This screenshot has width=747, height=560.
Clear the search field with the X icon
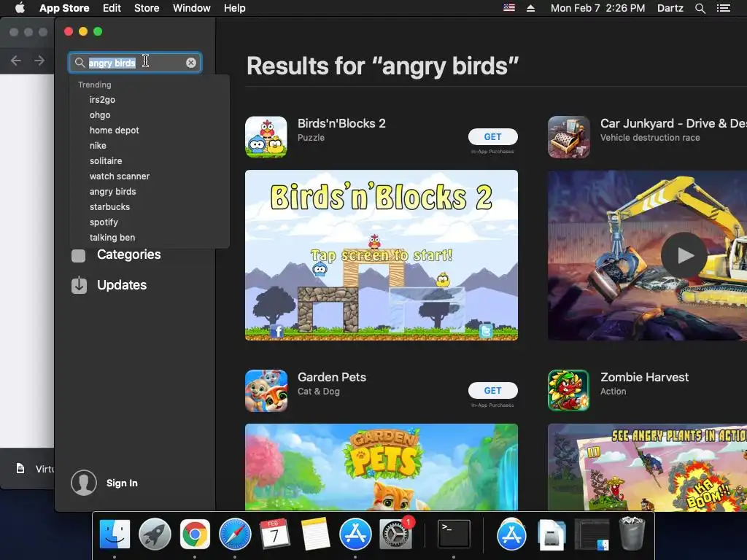[x=191, y=63]
